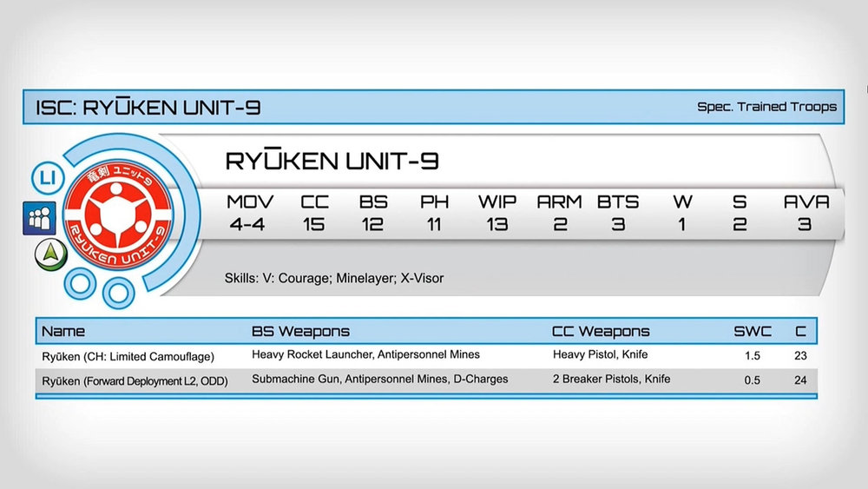Click the CC Weapons column header
Screen dimensions: 868x489
coord(601,331)
